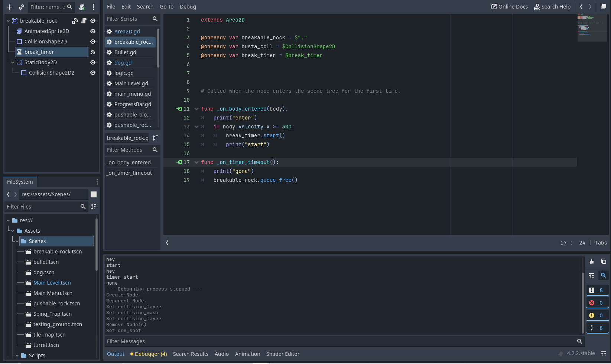Open breakable_rock's attached script via its script icon
The image size is (611, 364).
click(84, 21)
